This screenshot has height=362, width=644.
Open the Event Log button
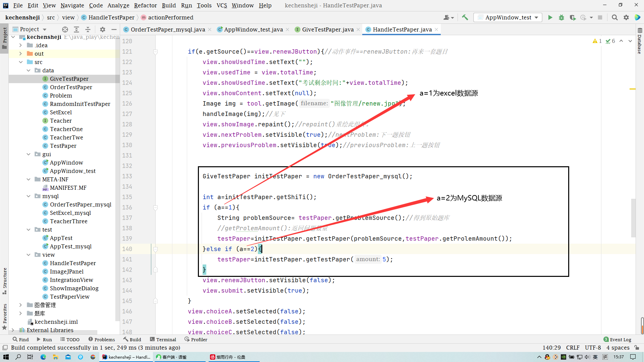617,340
